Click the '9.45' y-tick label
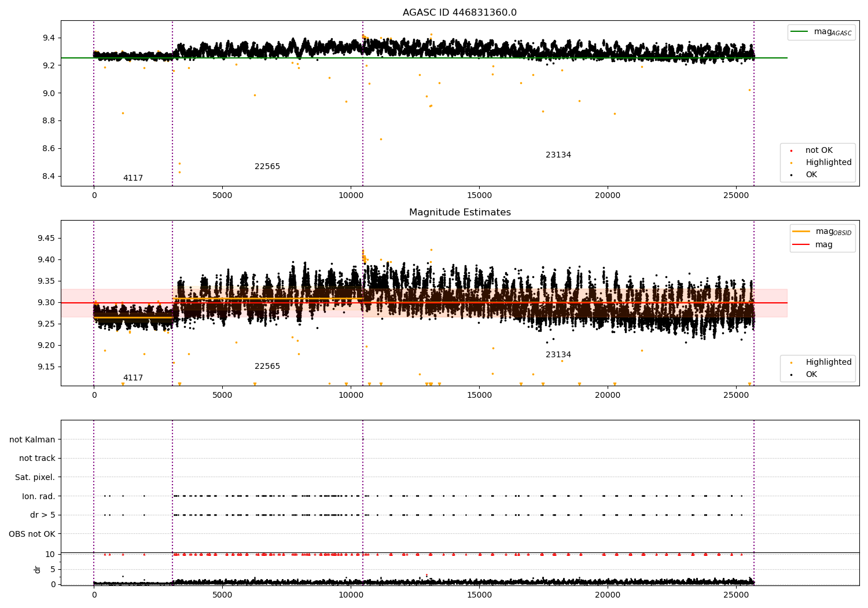The width and height of the screenshot is (868, 608). [46, 239]
